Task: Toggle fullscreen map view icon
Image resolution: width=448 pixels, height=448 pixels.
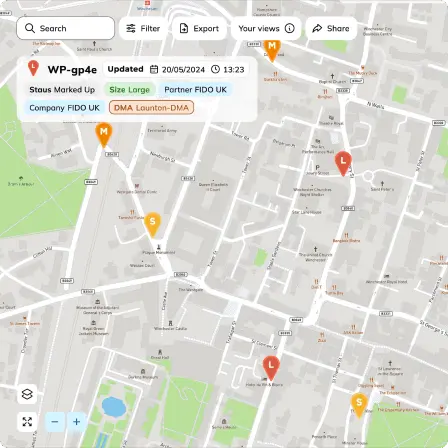Action: tap(27, 422)
